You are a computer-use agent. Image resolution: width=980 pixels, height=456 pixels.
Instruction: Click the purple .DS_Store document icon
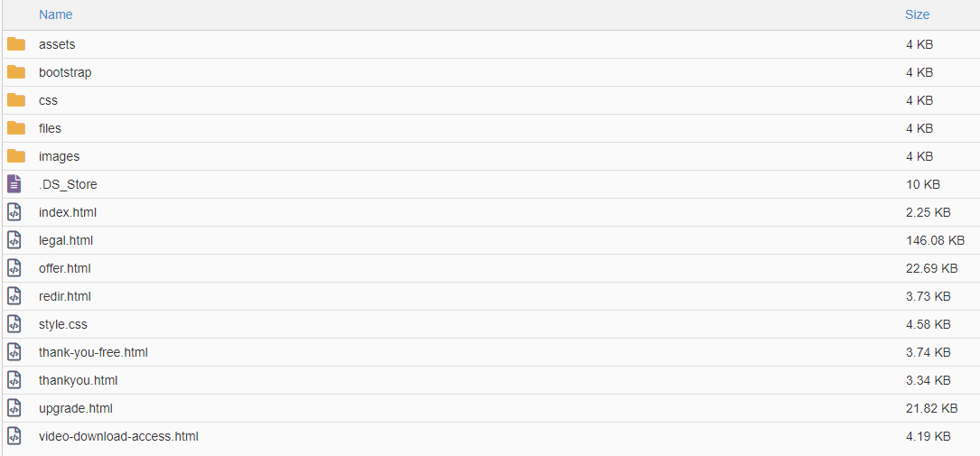point(14,184)
